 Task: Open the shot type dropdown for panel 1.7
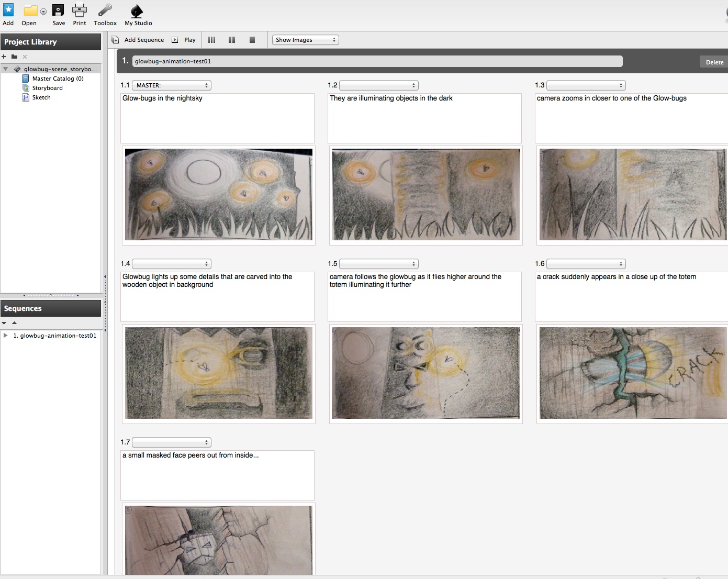coord(171,442)
